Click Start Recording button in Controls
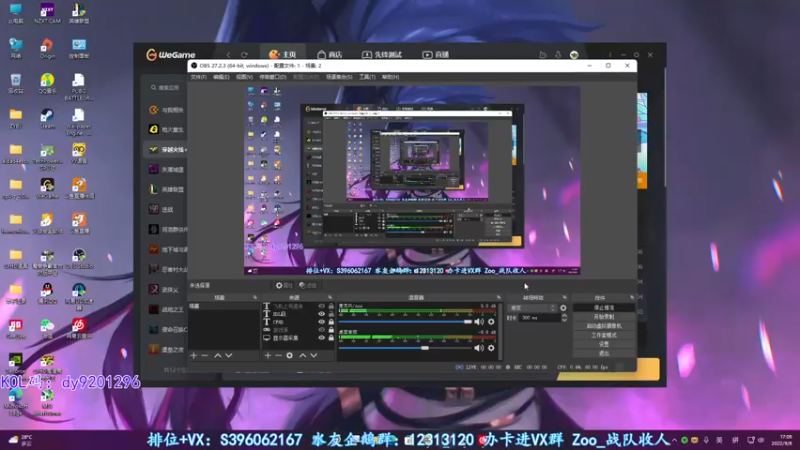The height and width of the screenshot is (450, 800). coord(604,317)
